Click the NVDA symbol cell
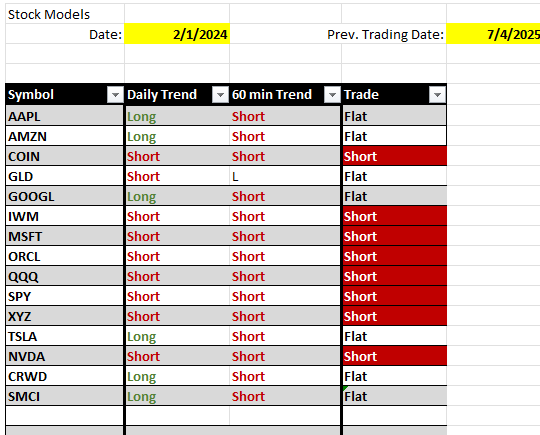Image resolution: width=540 pixels, height=435 pixels. point(64,356)
